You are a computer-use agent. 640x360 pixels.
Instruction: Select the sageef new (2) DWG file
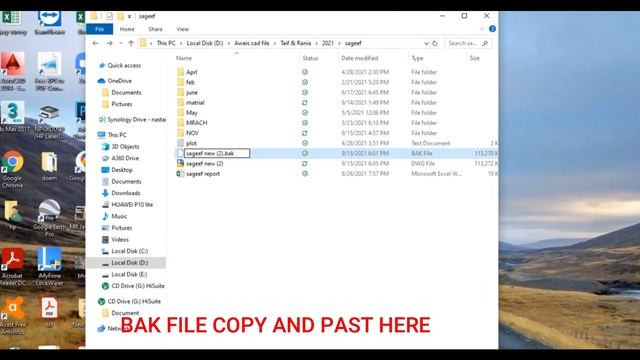click(204, 164)
